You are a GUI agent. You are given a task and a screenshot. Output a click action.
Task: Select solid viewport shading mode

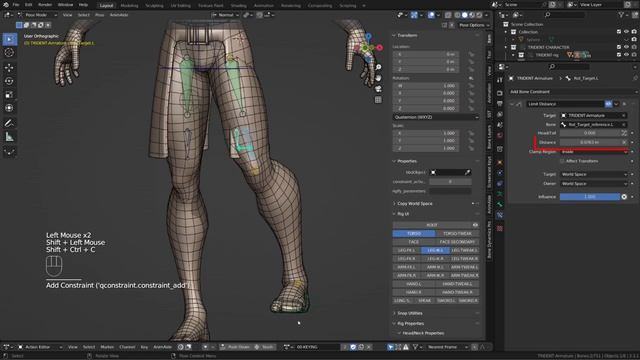(x=464, y=15)
